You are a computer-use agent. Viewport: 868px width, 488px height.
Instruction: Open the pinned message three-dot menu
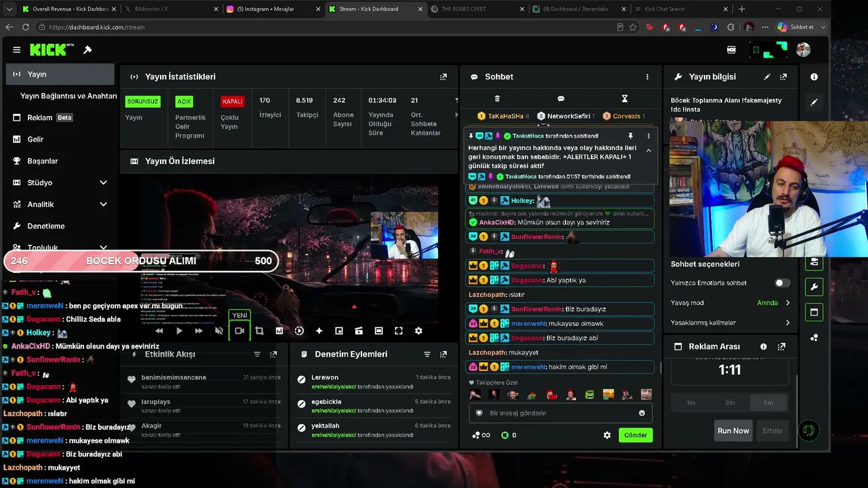[x=648, y=136]
